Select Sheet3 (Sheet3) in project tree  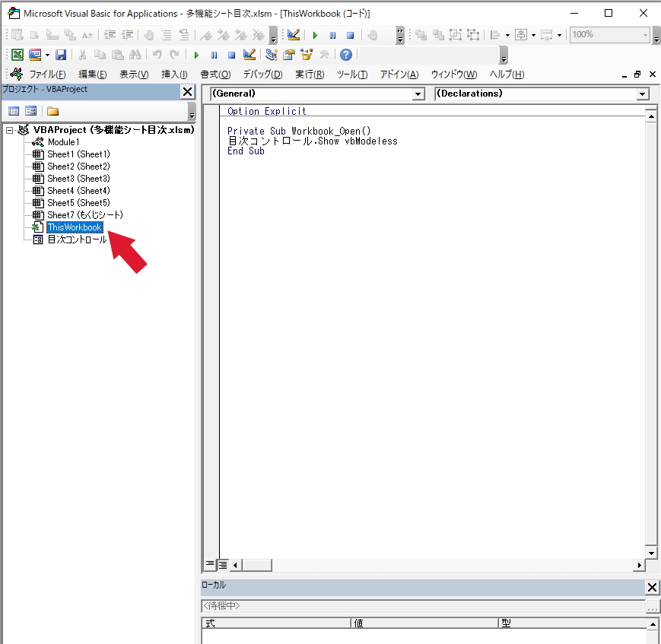(x=78, y=179)
